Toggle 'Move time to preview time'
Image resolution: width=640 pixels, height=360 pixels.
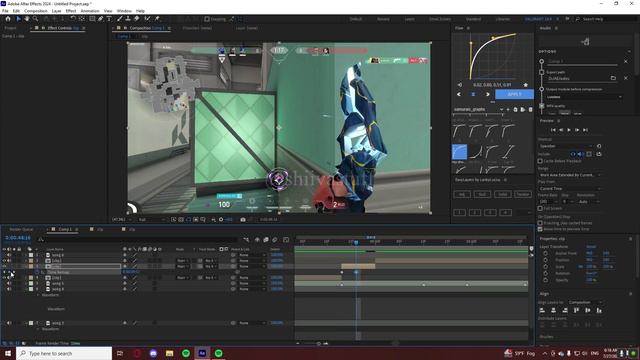coord(540,229)
